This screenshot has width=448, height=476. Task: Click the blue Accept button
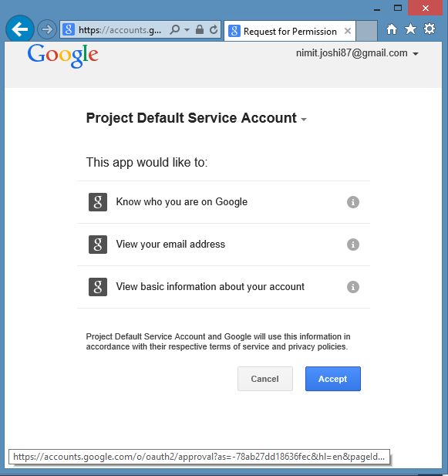[x=333, y=379]
